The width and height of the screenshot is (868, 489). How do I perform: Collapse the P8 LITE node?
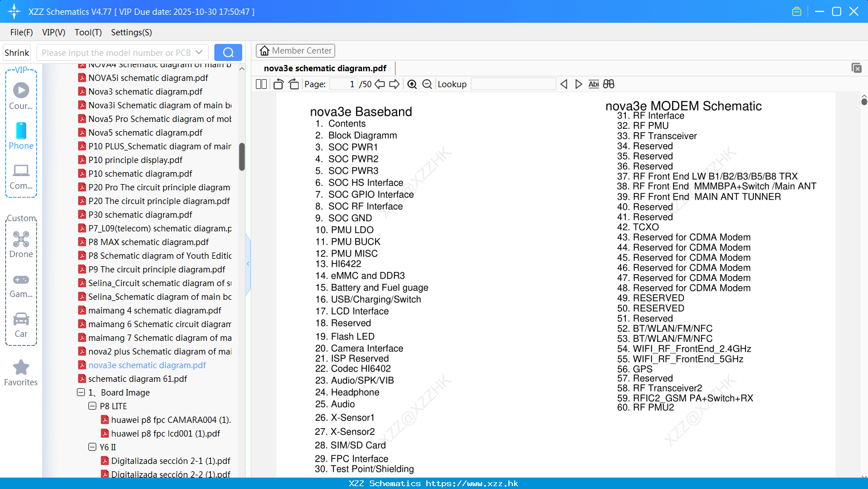[92, 406]
